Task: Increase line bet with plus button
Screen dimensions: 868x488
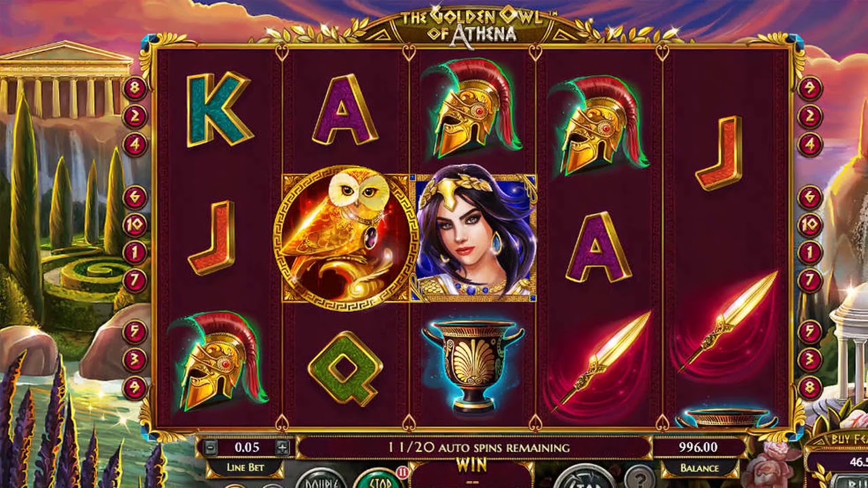Action: pyautogui.click(x=283, y=448)
